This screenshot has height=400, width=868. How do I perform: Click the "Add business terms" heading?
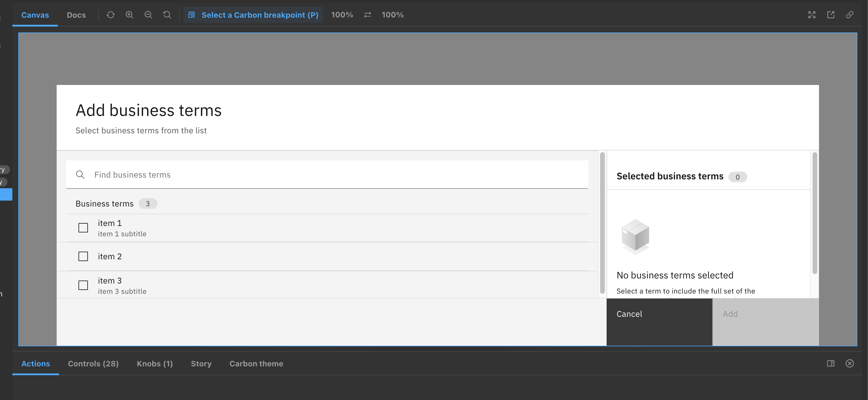149,110
